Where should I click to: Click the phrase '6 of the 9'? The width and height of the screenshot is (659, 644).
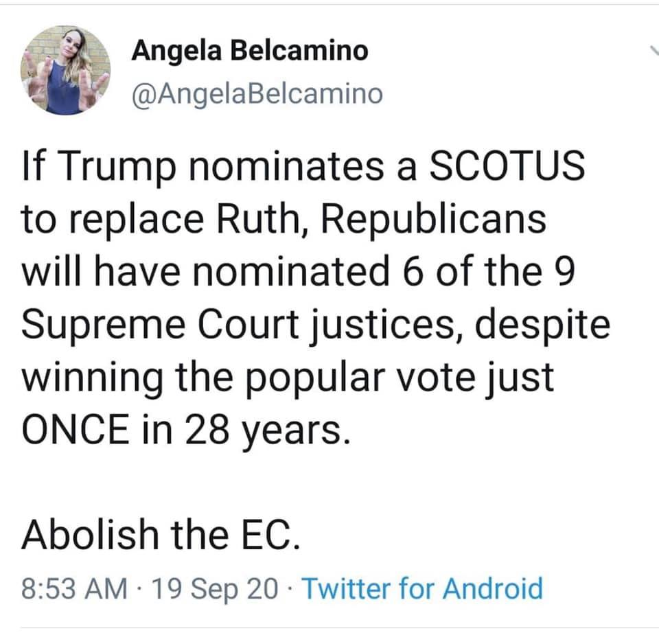488,272
